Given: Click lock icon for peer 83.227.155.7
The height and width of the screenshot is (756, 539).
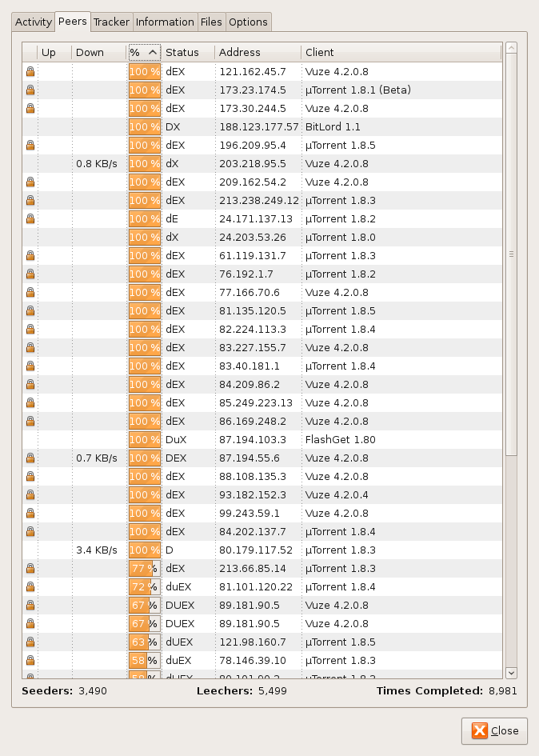Looking at the screenshot, I should (x=30, y=348).
